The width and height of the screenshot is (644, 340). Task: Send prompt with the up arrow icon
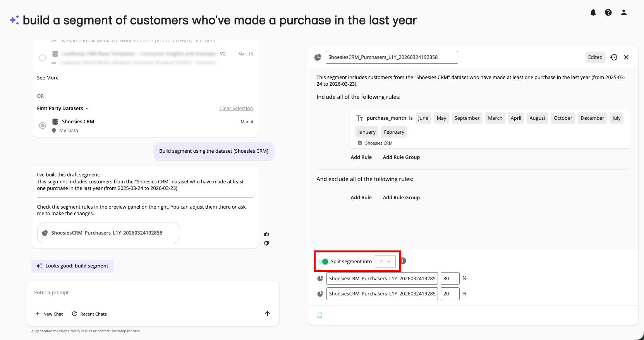(x=267, y=314)
